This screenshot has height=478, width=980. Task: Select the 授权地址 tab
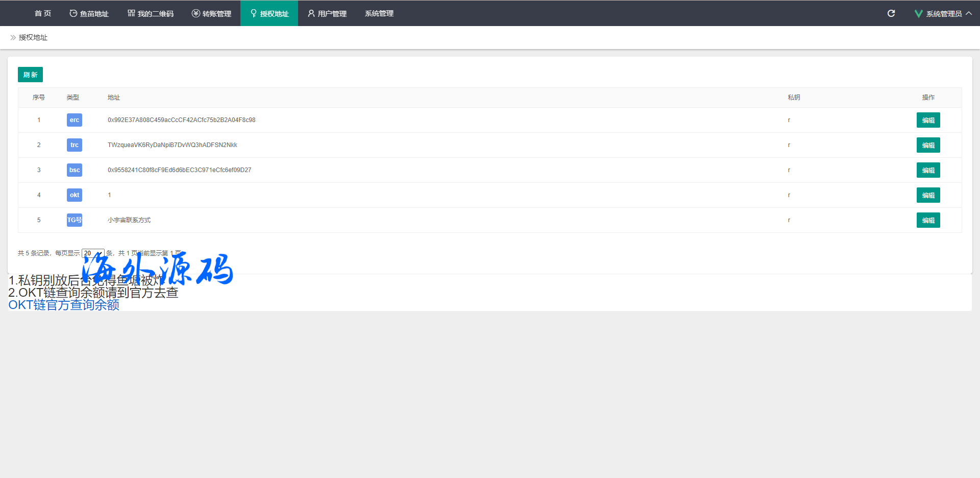pyautogui.click(x=269, y=14)
